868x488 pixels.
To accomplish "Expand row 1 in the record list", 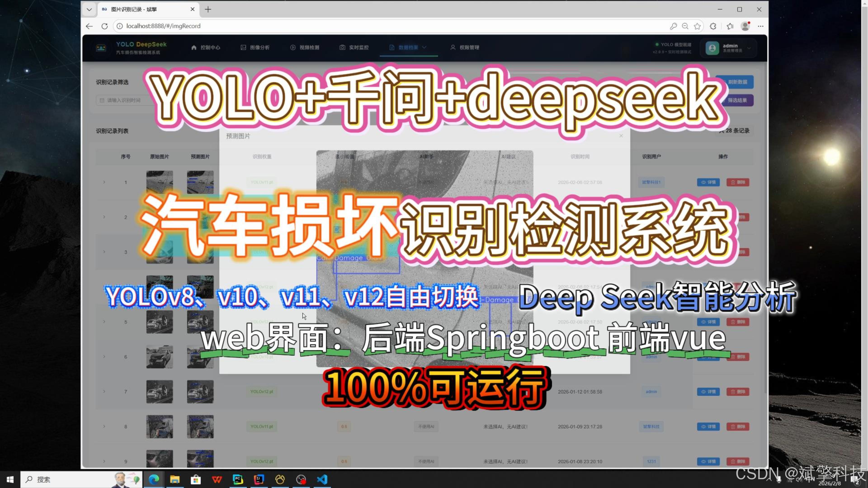I will (x=104, y=182).
